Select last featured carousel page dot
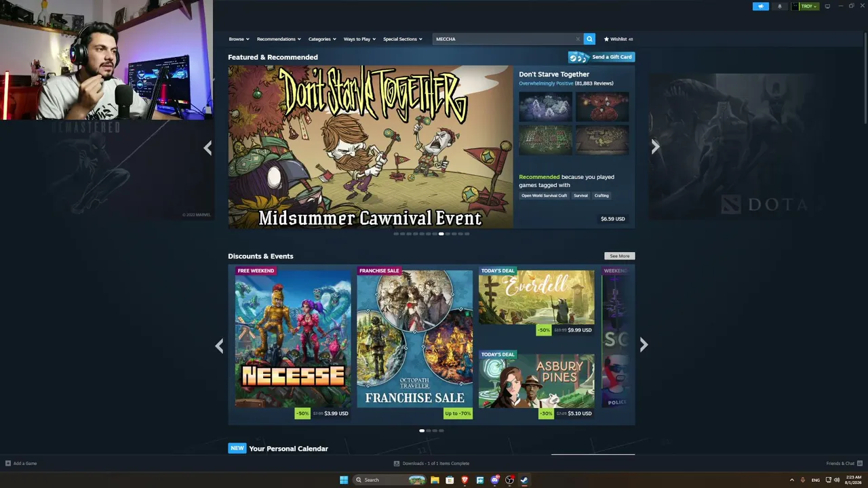 (x=467, y=234)
